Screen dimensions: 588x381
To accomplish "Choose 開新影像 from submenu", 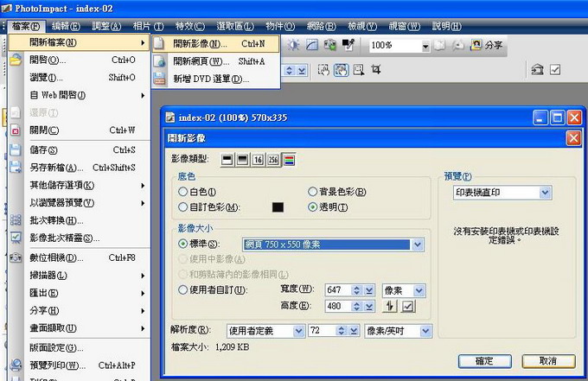I will [215, 44].
